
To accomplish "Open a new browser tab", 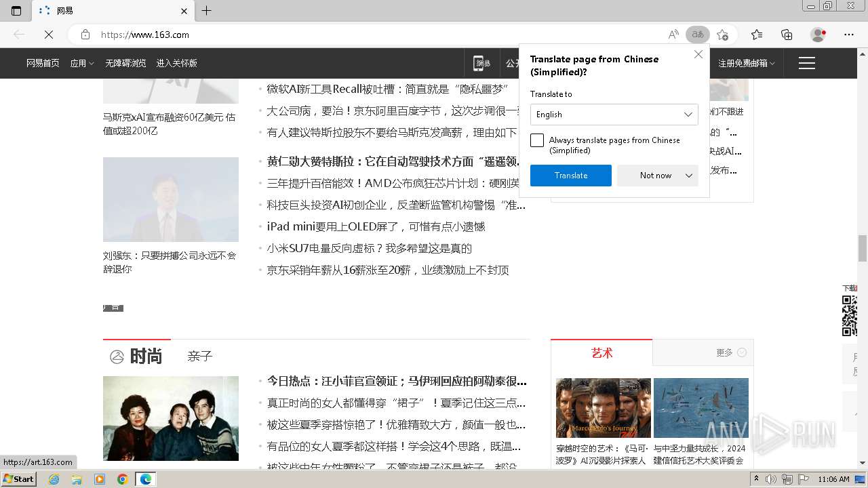I will point(207,11).
